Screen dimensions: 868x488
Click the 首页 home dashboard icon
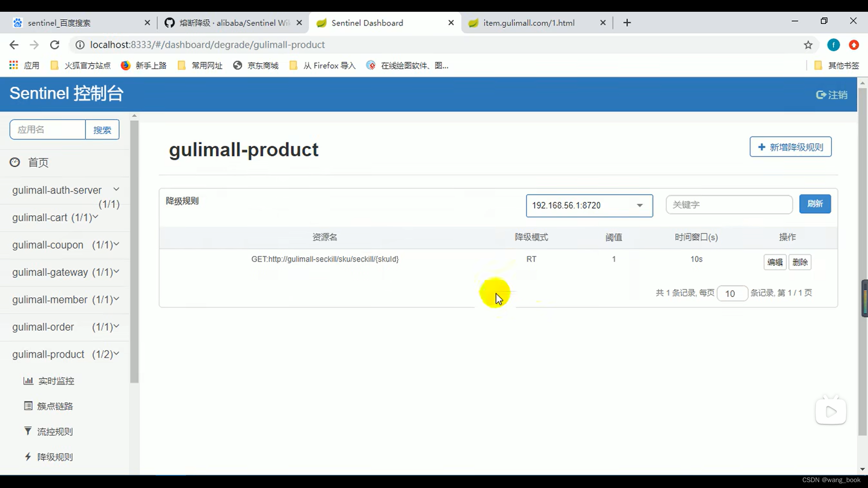point(15,162)
